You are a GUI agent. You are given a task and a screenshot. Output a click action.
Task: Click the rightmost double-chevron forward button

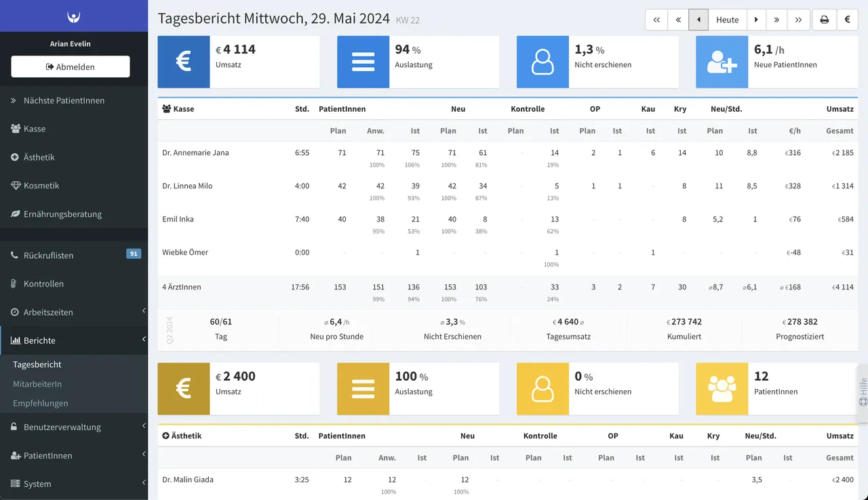[x=798, y=20]
